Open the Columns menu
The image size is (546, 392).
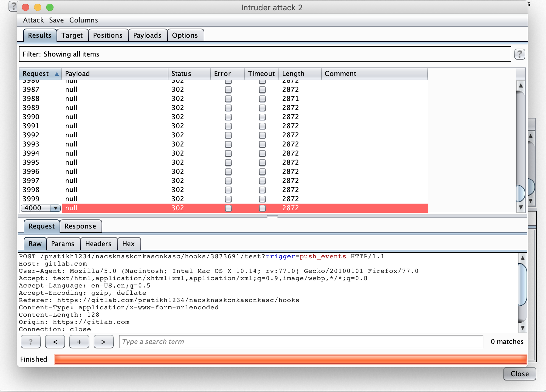pyautogui.click(x=84, y=20)
